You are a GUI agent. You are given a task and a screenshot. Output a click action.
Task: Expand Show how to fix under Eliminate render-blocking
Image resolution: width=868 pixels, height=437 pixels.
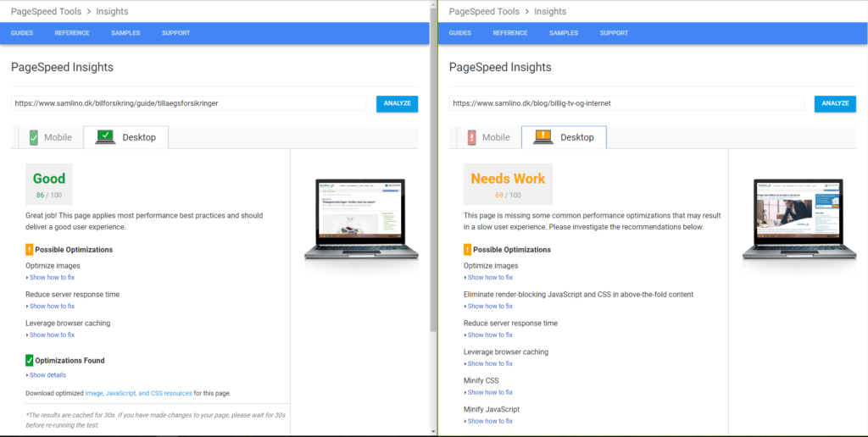488,306
